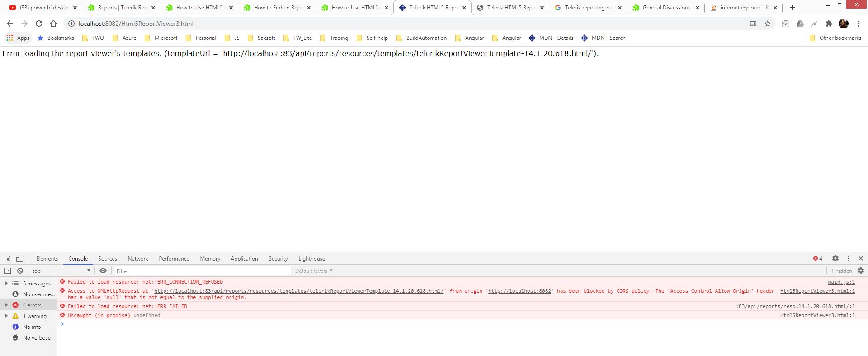
Task: Open the starred Bookmarks shortcut
Action: click(x=56, y=38)
